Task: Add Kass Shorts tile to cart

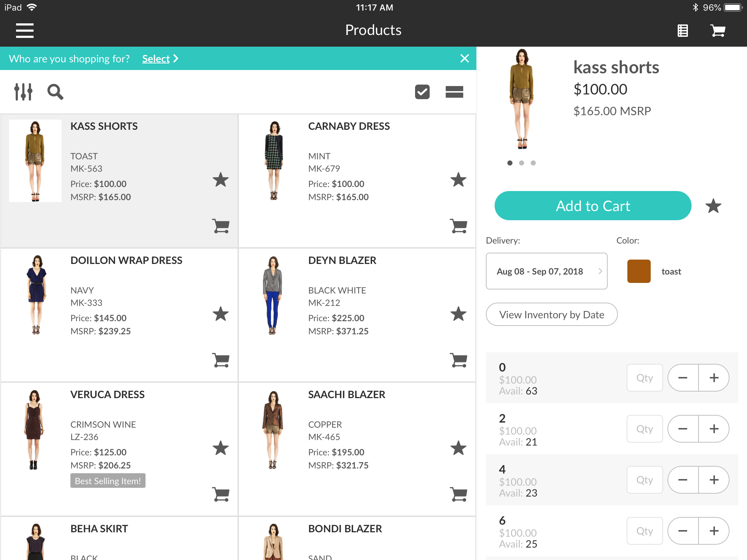Action: pos(221,226)
